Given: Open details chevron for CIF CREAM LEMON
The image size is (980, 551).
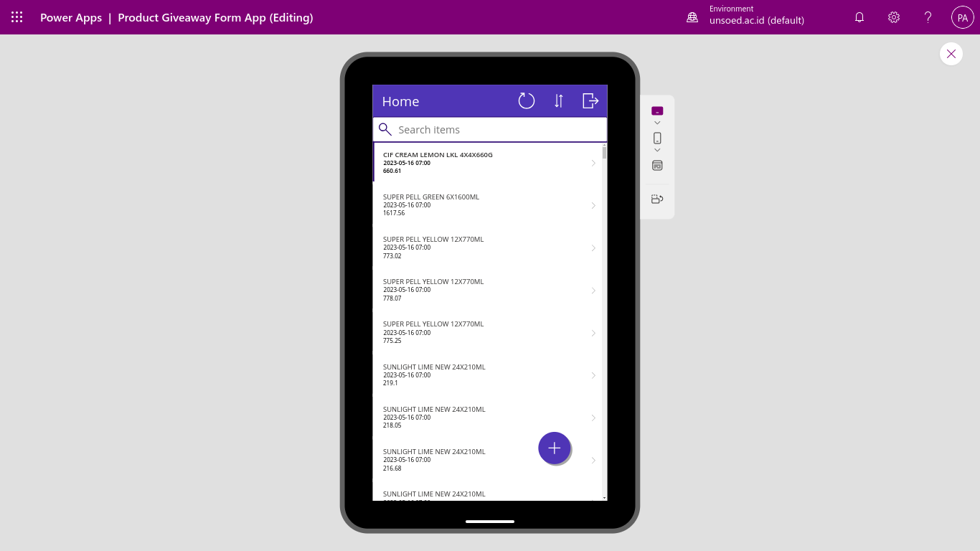Looking at the screenshot, I should pos(593,163).
